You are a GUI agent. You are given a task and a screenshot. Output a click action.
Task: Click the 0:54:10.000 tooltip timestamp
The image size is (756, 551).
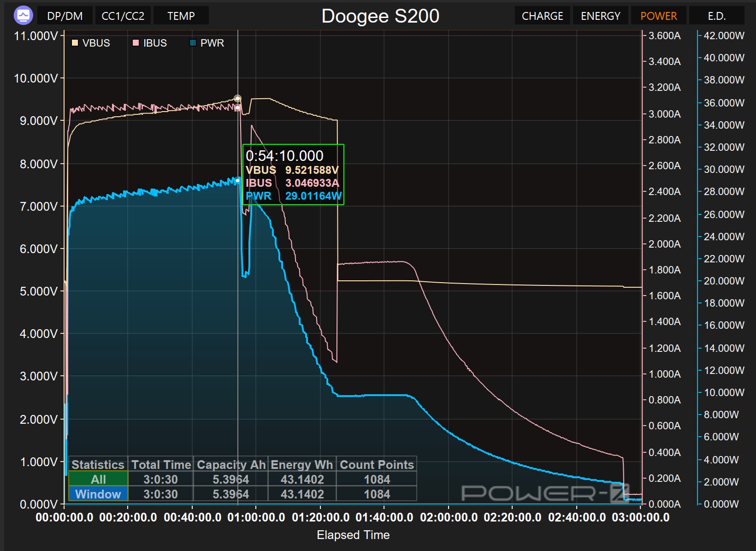[284, 156]
